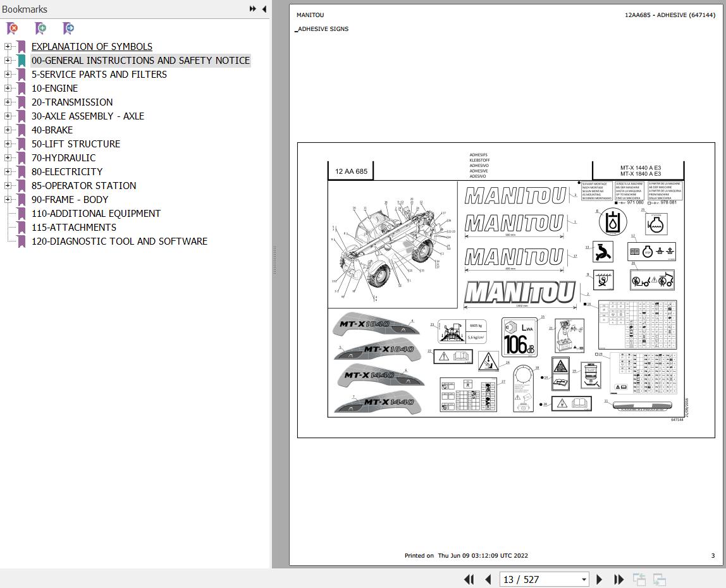Click the MANITOU header text at page top

pos(311,15)
